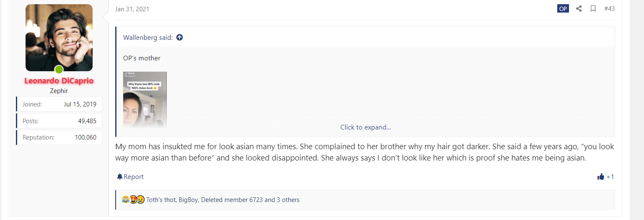
Task: Click the 'Jan 31, 2021' post date
Action: 132,9
